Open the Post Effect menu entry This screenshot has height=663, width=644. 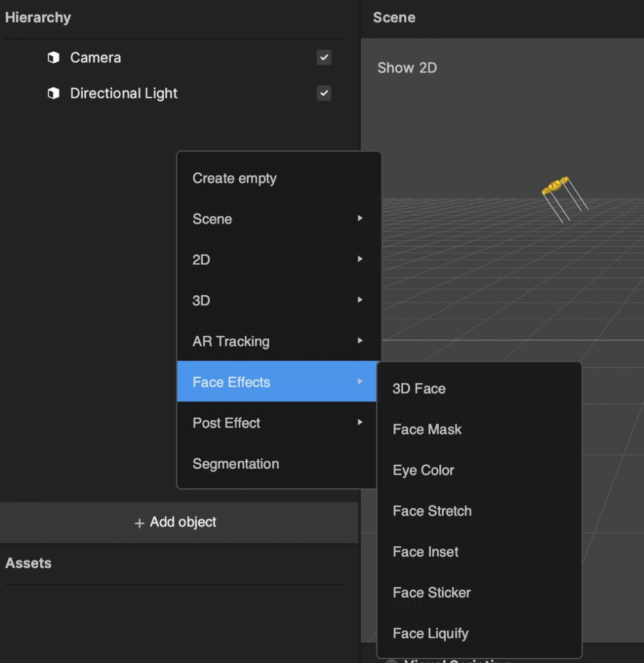[277, 423]
